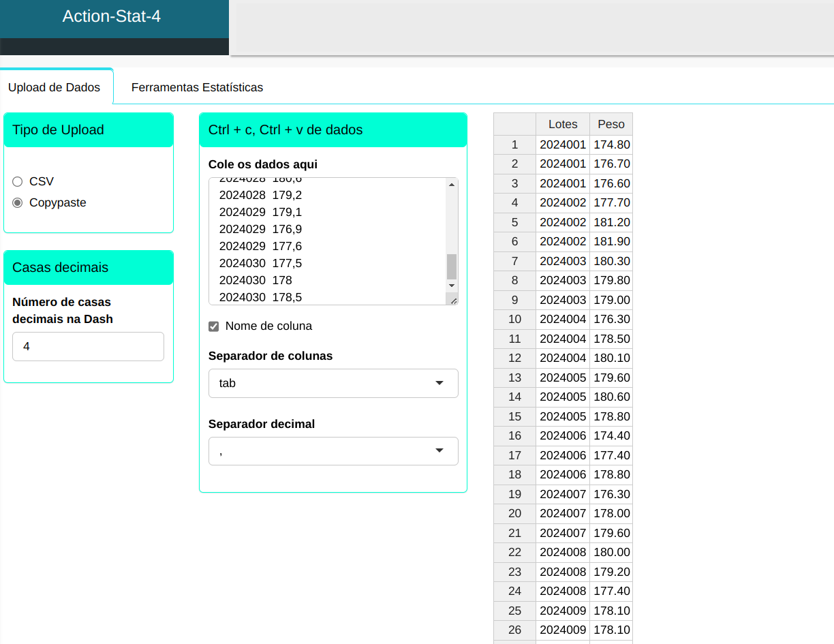The image size is (834, 644).
Task: Select row 1 header in table
Action: tap(514, 144)
